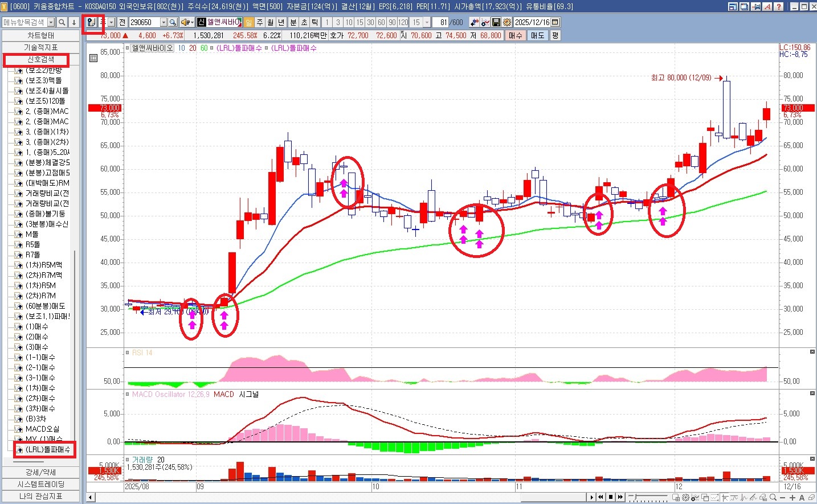The width and height of the screenshot is (817, 504).
Task: Collapse the MACD Oscillator panel corner button
Action: coord(812,394)
